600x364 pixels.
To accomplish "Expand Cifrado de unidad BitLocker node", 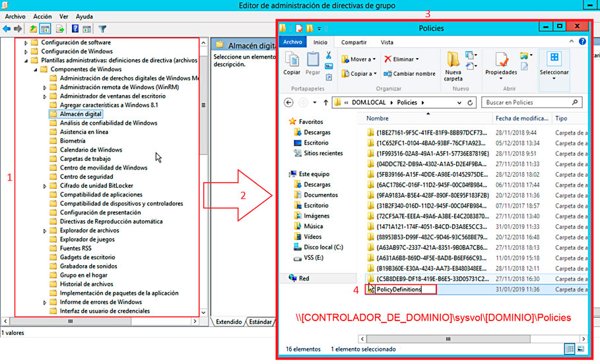I will [x=44, y=186].
